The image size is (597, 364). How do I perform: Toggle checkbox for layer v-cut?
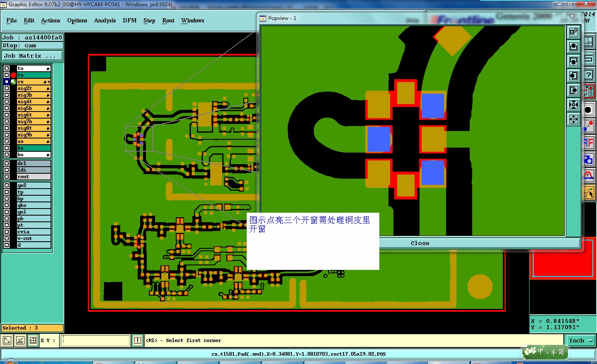(x=7, y=238)
